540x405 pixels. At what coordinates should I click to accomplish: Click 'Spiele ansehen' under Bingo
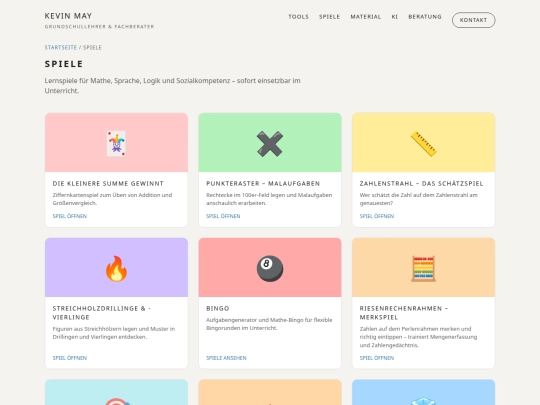click(x=226, y=358)
